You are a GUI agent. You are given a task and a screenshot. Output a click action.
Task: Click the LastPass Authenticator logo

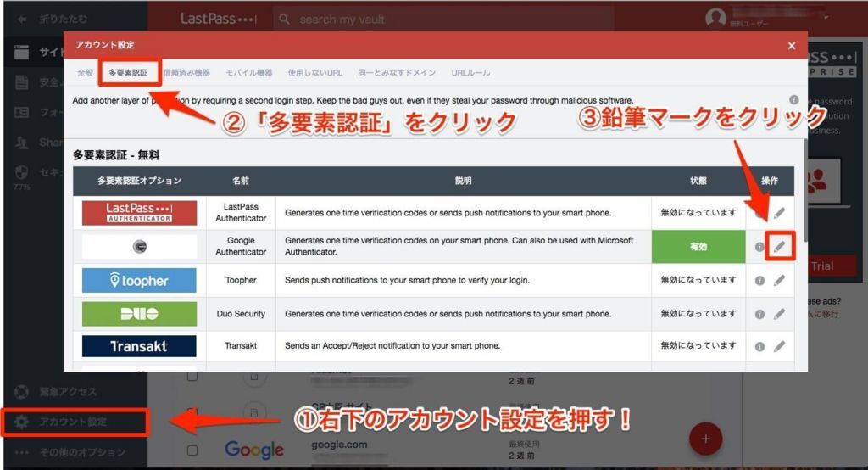[140, 213]
